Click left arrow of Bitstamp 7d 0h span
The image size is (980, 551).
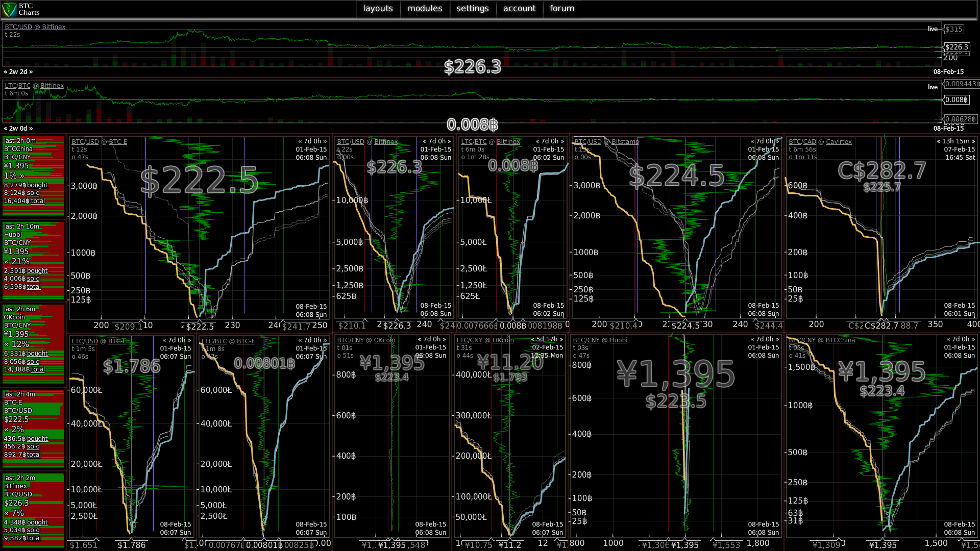click(x=752, y=141)
